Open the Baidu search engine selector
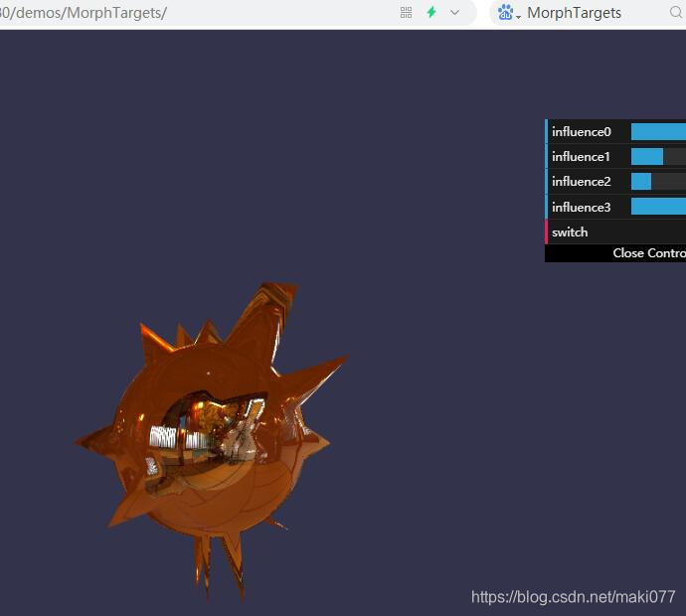 pos(509,13)
